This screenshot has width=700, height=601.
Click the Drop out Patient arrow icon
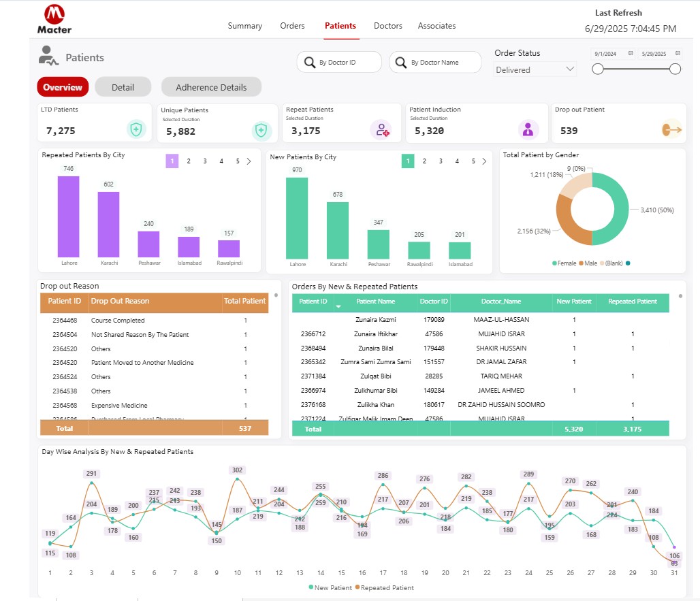click(x=671, y=129)
